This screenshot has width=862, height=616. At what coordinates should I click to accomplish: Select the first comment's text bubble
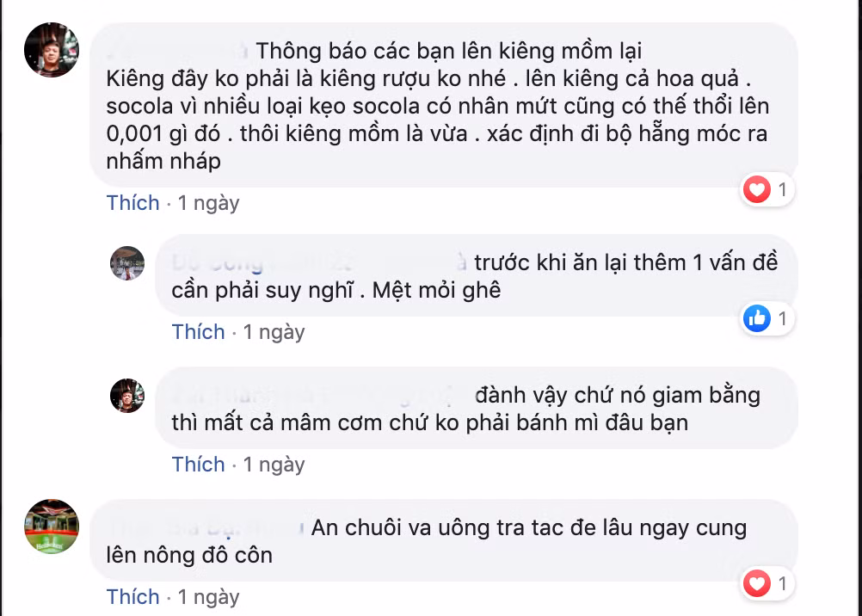click(439, 103)
